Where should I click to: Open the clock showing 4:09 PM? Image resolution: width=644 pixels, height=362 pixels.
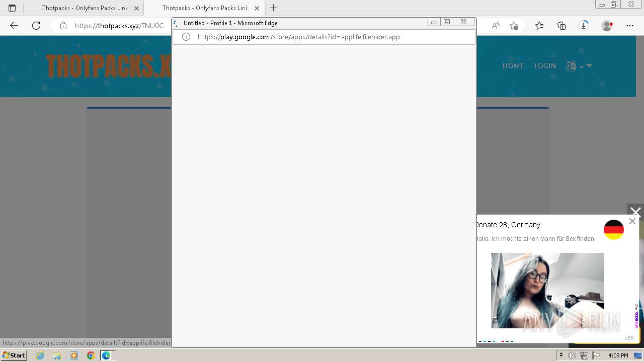click(618, 355)
